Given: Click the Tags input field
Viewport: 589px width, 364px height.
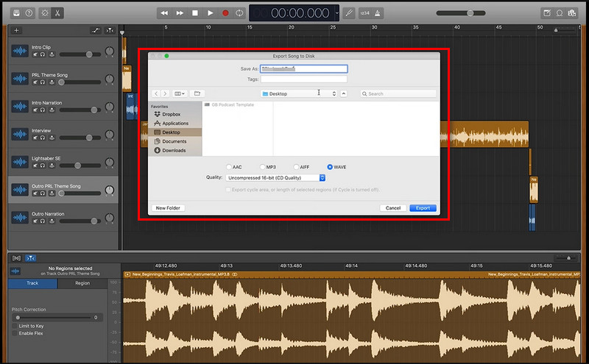Looking at the screenshot, I should click(x=304, y=79).
